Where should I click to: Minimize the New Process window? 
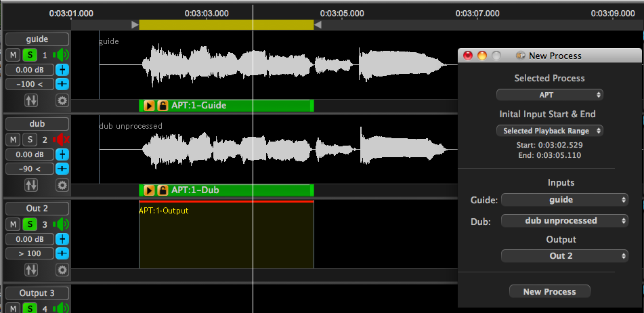click(x=481, y=56)
